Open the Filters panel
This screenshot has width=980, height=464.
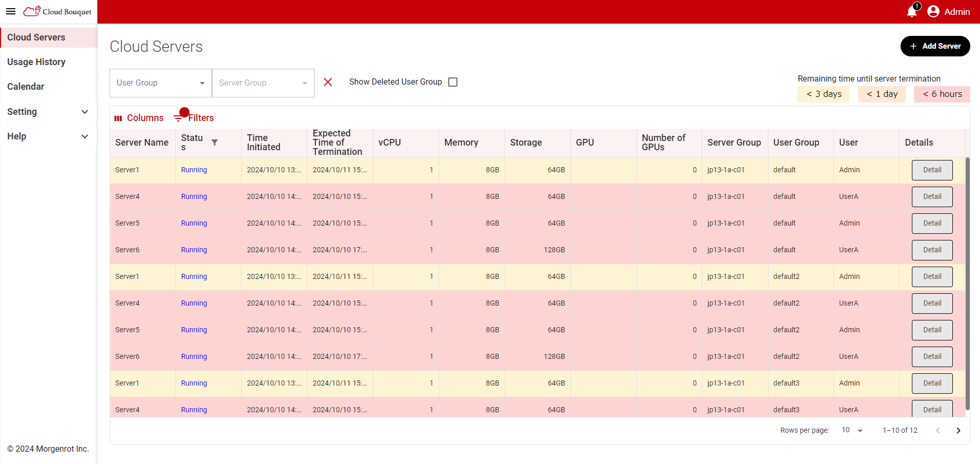pyautogui.click(x=194, y=118)
